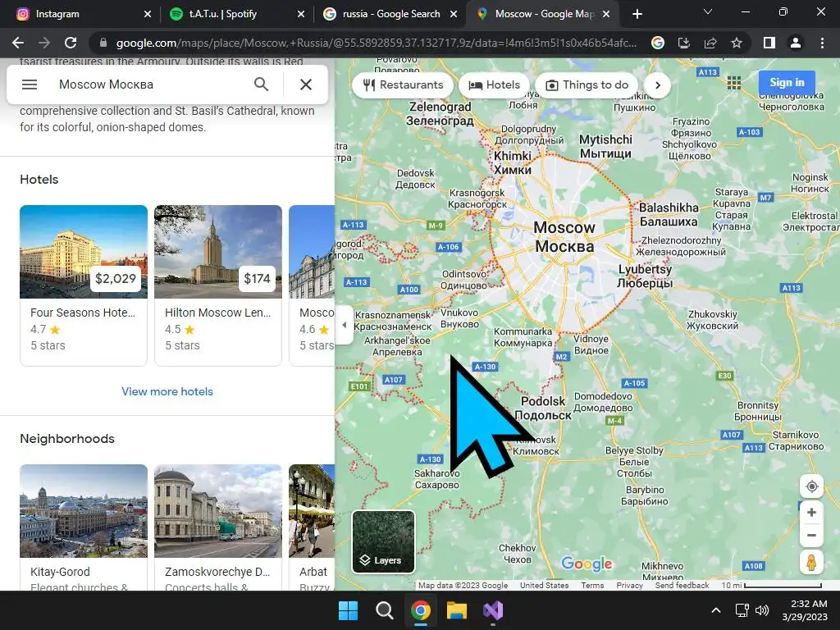Open the Arbat neighborhood card
The height and width of the screenshot is (630, 840).
tap(312, 527)
